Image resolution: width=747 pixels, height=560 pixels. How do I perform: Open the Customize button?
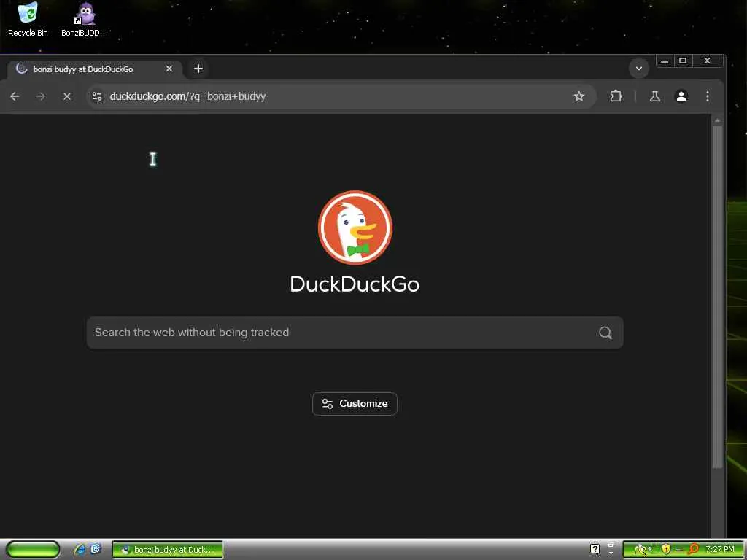pyautogui.click(x=355, y=404)
